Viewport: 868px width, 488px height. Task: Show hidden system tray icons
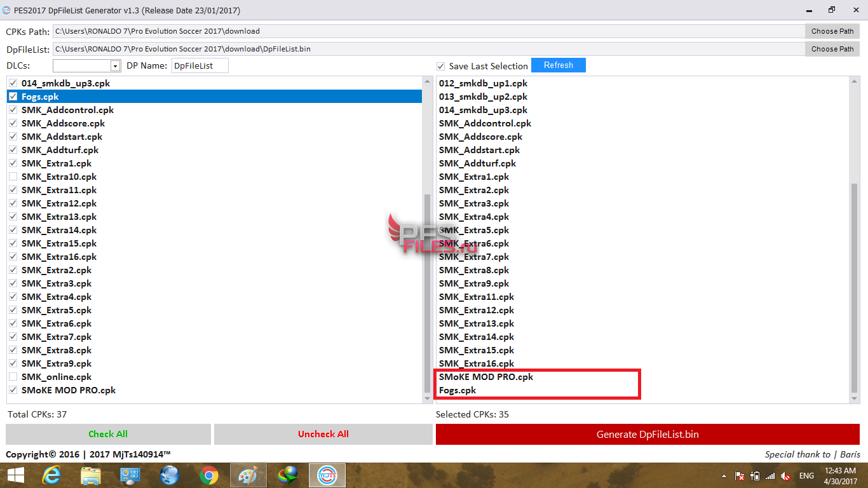[x=724, y=476]
